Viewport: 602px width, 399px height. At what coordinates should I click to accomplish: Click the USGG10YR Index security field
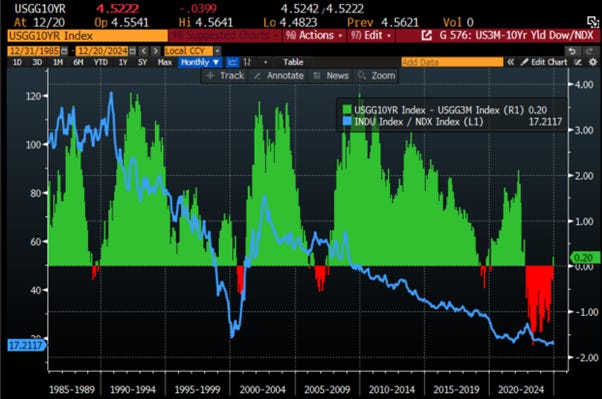[88, 36]
